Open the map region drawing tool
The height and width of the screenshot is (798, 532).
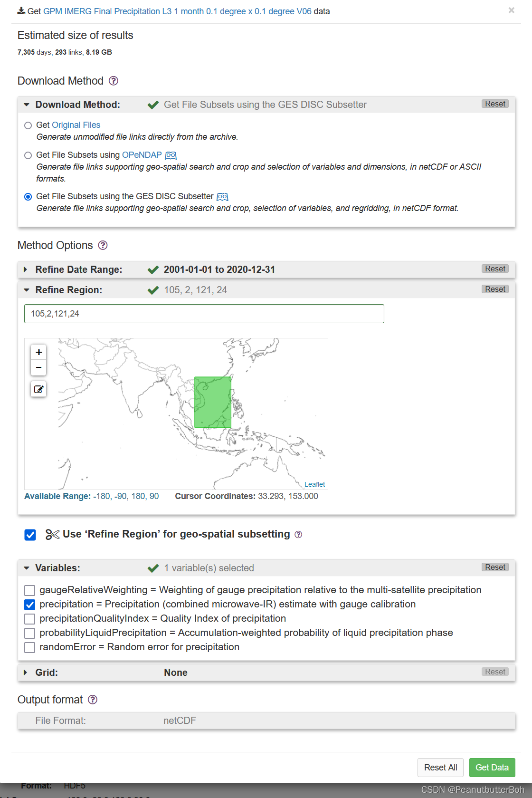38,389
